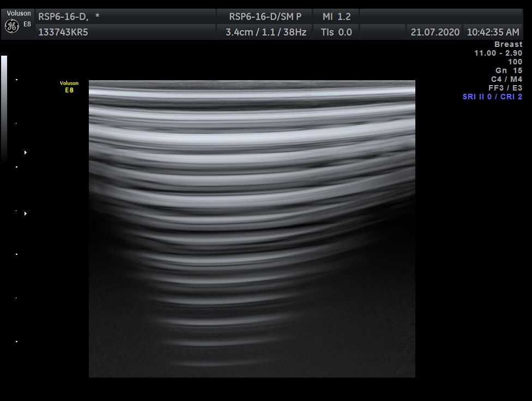Click the RSP6-16-D/SM P preset label
The height and width of the screenshot is (401, 532).
pos(265,17)
